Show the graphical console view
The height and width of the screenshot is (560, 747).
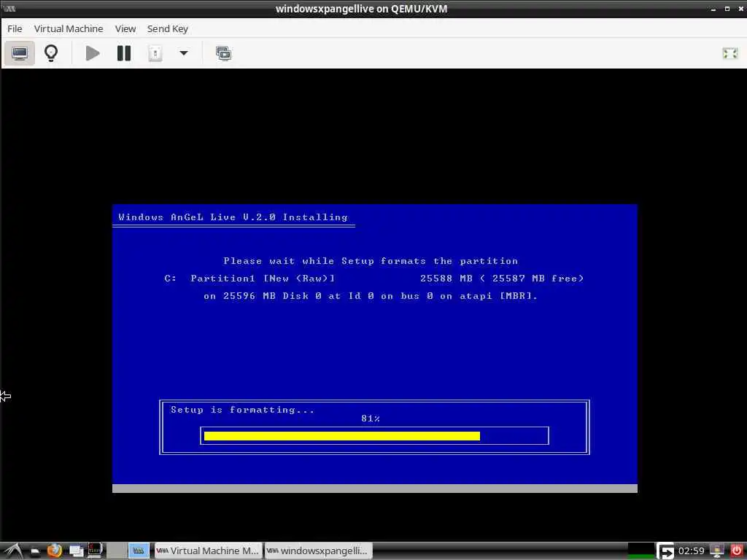(x=20, y=52)
